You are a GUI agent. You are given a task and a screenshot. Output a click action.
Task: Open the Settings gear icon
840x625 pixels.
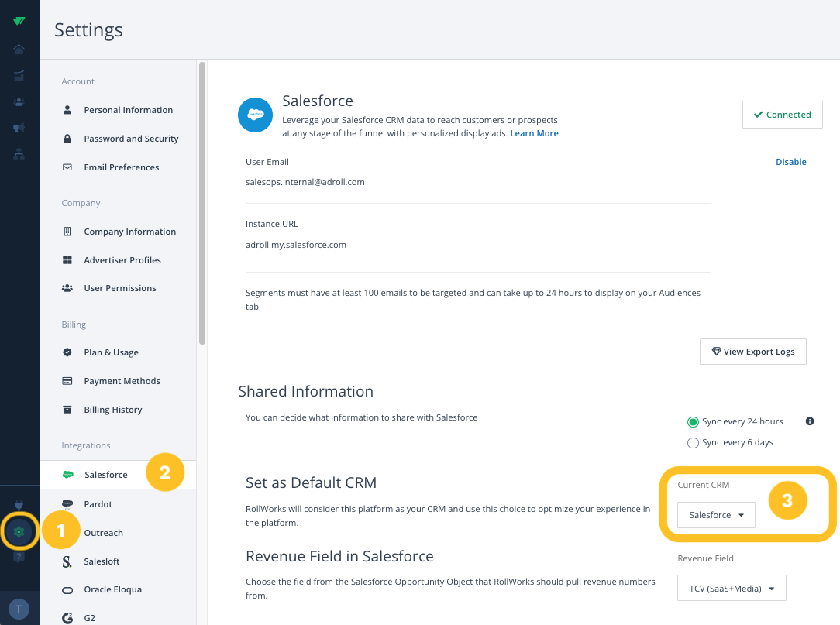tap(19, 531)
